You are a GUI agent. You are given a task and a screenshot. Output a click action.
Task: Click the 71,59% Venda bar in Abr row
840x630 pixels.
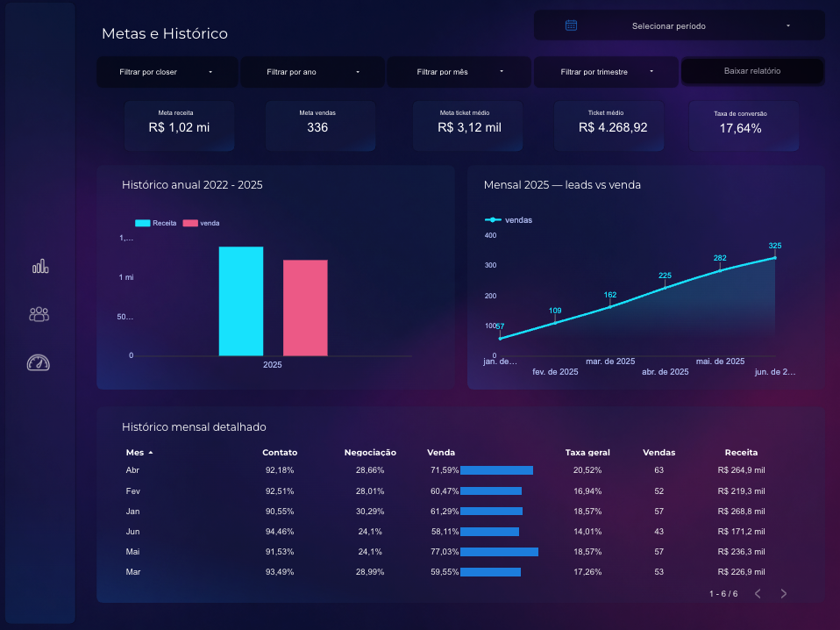coord(496,470)
